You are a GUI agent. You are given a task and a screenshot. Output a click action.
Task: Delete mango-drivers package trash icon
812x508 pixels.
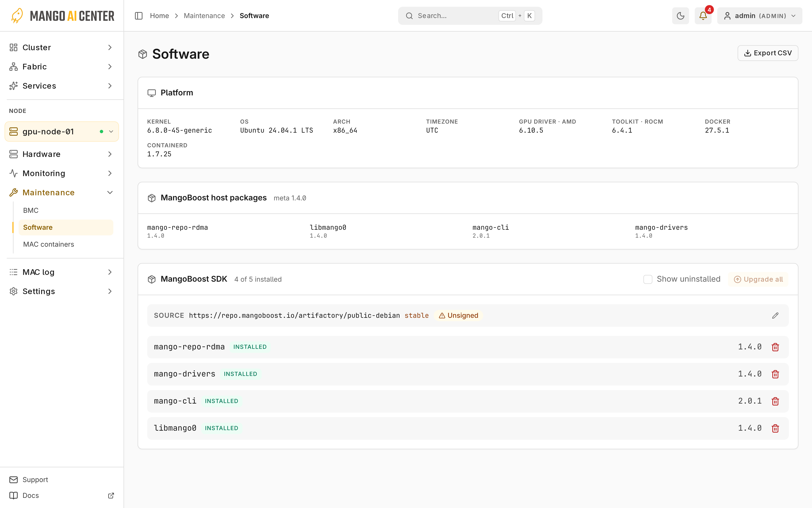775,374
